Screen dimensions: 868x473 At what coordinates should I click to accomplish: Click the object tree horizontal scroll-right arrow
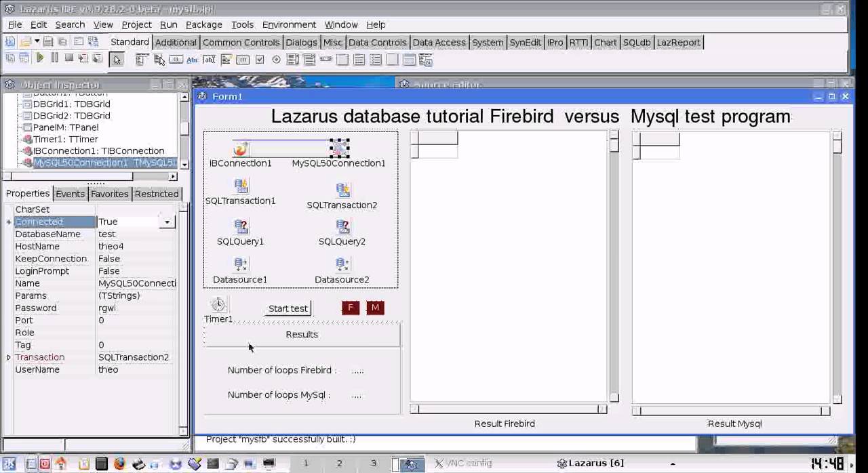coord(173,176)
